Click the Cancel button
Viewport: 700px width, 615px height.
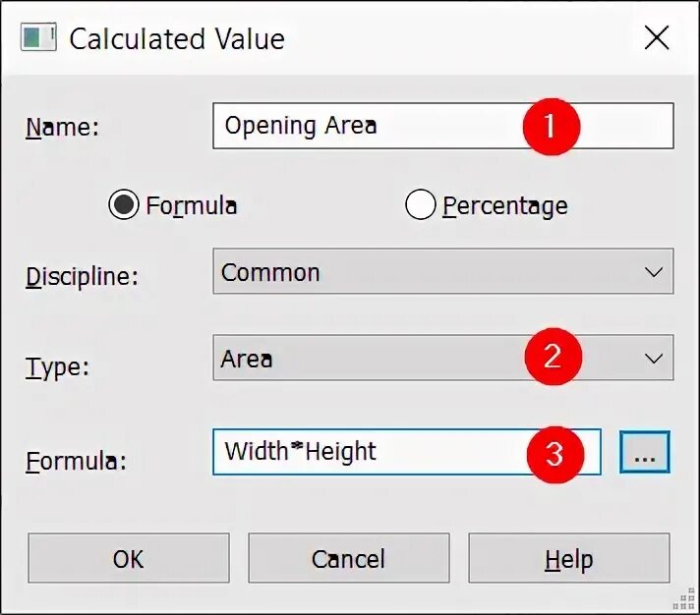click(349, 558)
